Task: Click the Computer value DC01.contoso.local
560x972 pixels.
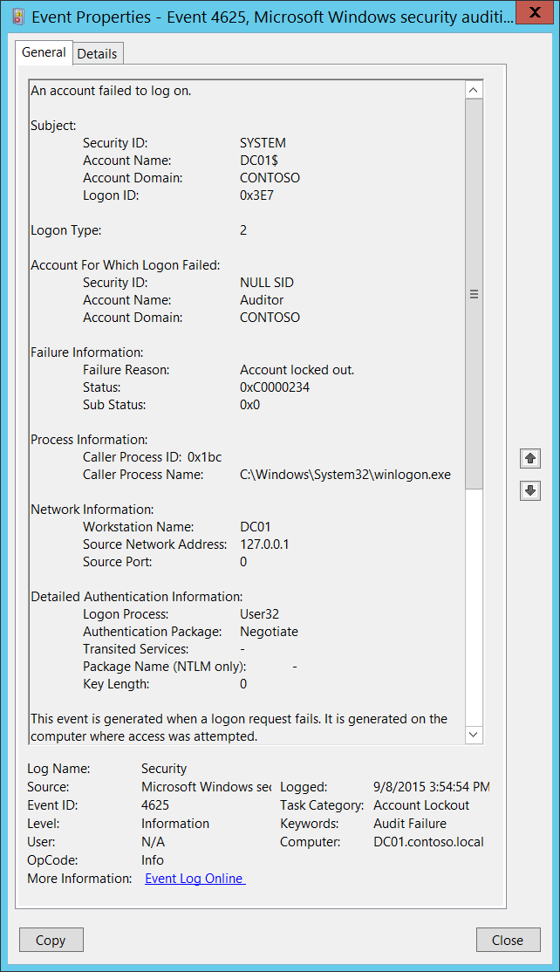Action: click(427, 842)
